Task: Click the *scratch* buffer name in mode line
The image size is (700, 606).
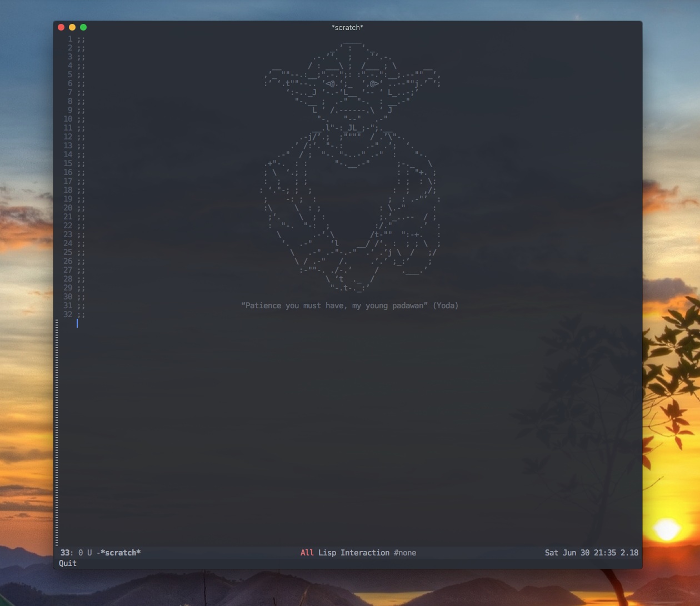Action: point(121,553)
